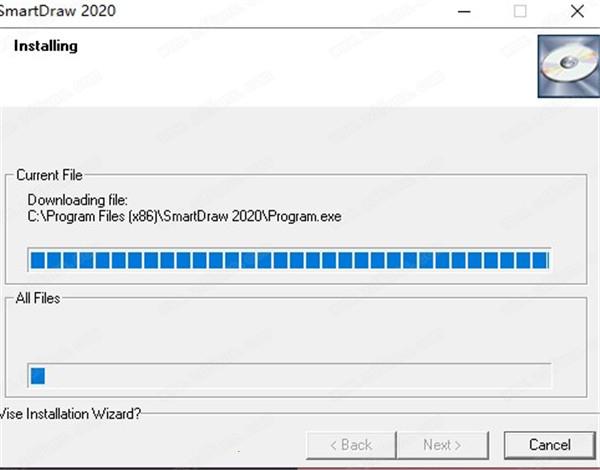Minimize the SmartDraw 2020 installer window

(x=464, y=11)
